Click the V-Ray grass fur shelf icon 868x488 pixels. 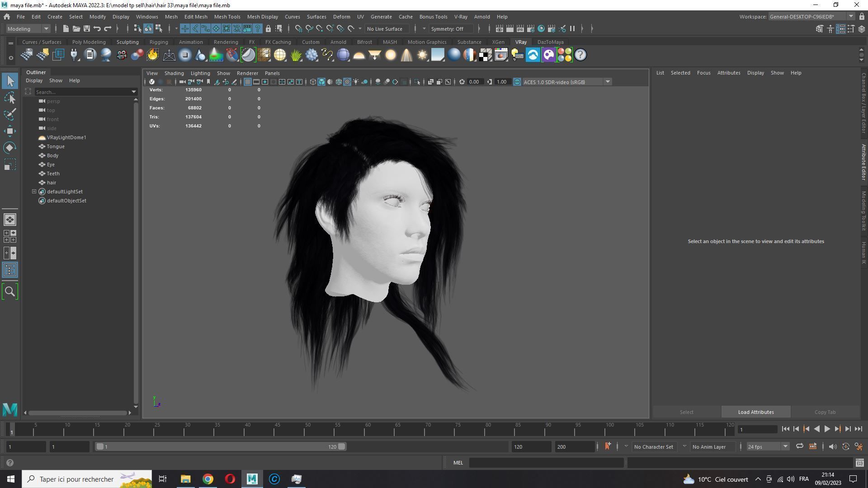point(296,55)
